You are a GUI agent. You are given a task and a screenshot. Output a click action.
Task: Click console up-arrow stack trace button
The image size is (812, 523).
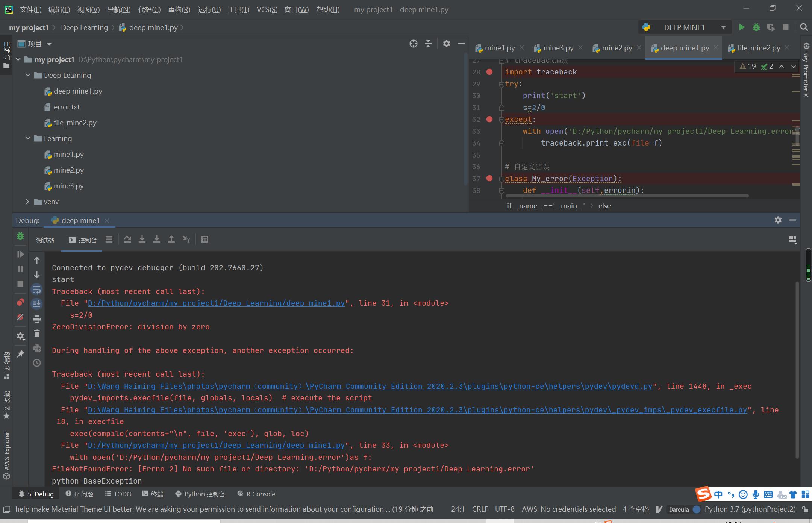37,260
